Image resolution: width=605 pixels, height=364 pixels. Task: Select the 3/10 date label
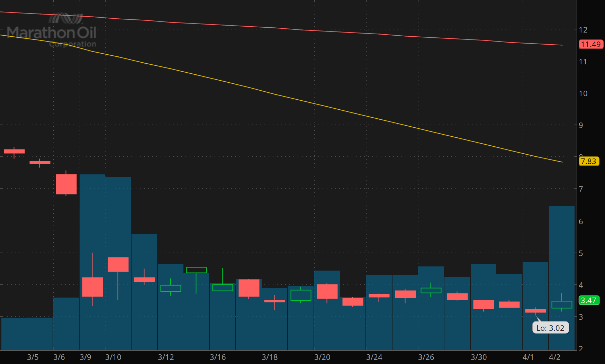[114, 357]
